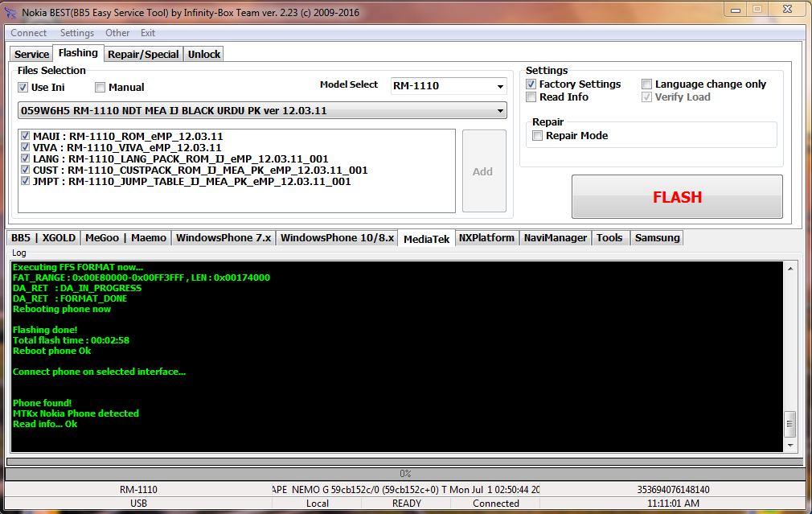Click the 'Reboot phone Ok' log line
812x514 pixels.
coord(51,351)
